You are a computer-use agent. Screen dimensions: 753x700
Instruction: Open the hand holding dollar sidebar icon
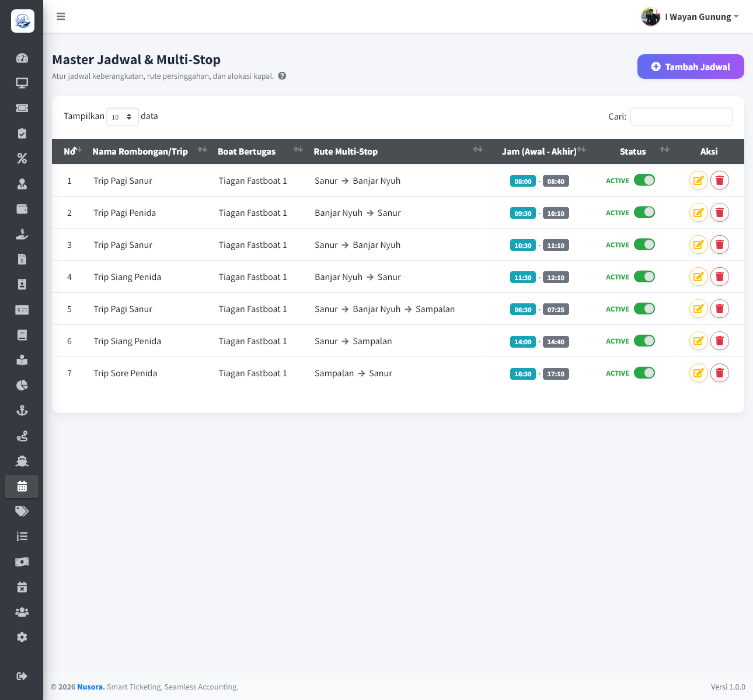click(22, 234)
